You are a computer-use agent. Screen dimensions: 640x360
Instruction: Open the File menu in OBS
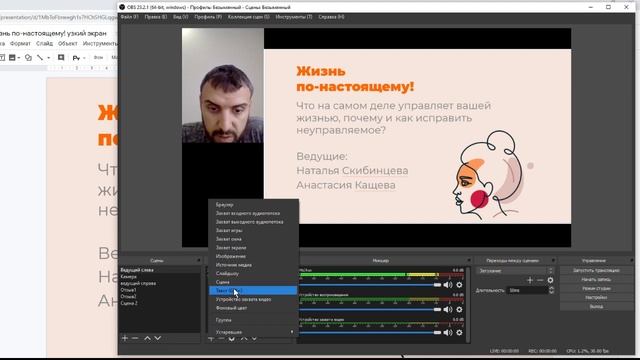click(129, 17)
